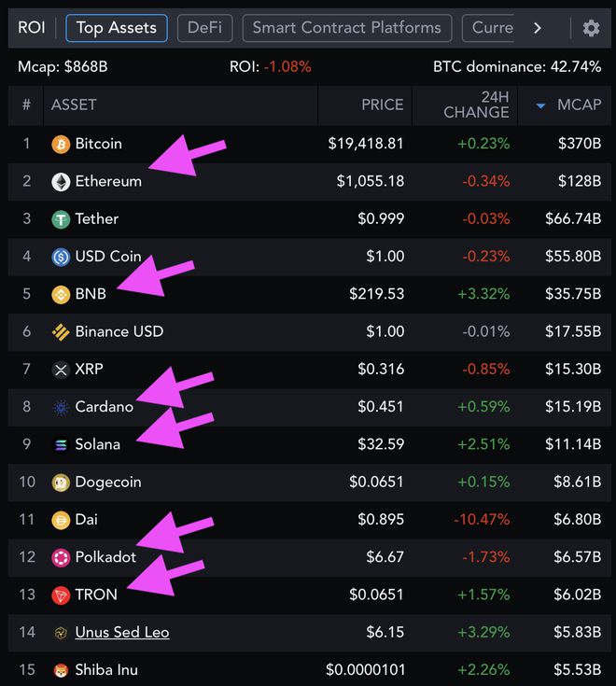
Task: Click the Polkadot pink logo
Action: [61, 558]
